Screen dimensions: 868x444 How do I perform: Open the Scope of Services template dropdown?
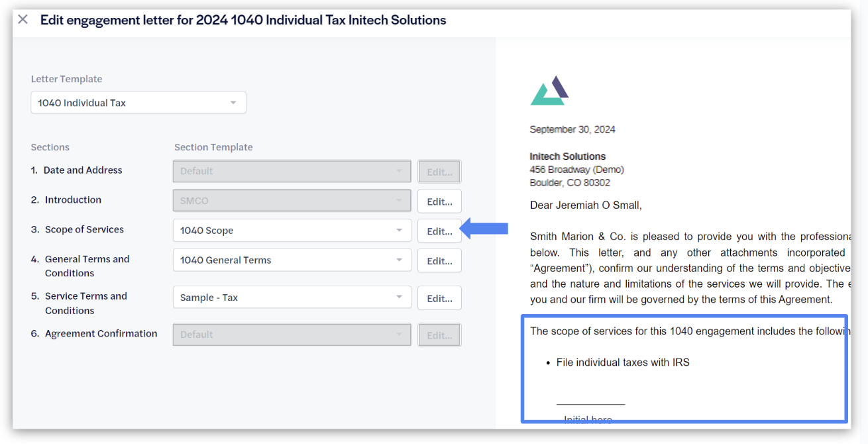coord(292,231)
